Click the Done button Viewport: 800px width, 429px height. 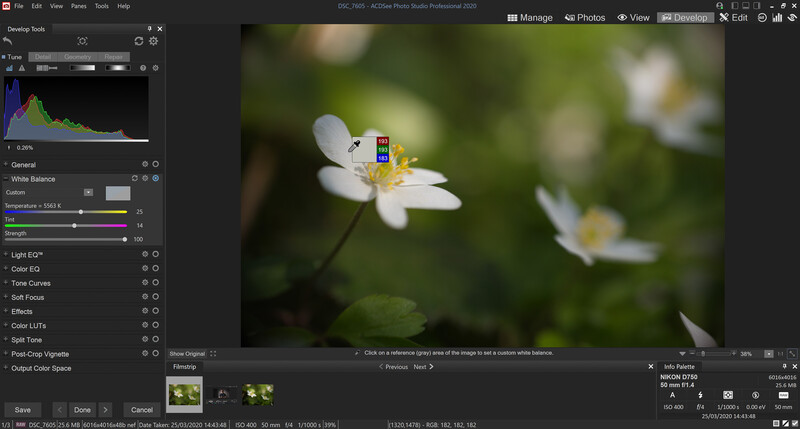coord(82,410)
